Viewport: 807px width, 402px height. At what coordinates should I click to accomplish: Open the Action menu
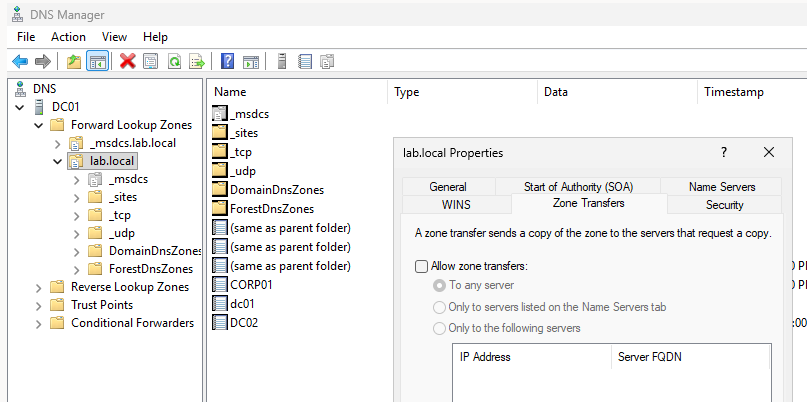pos(68,36)
